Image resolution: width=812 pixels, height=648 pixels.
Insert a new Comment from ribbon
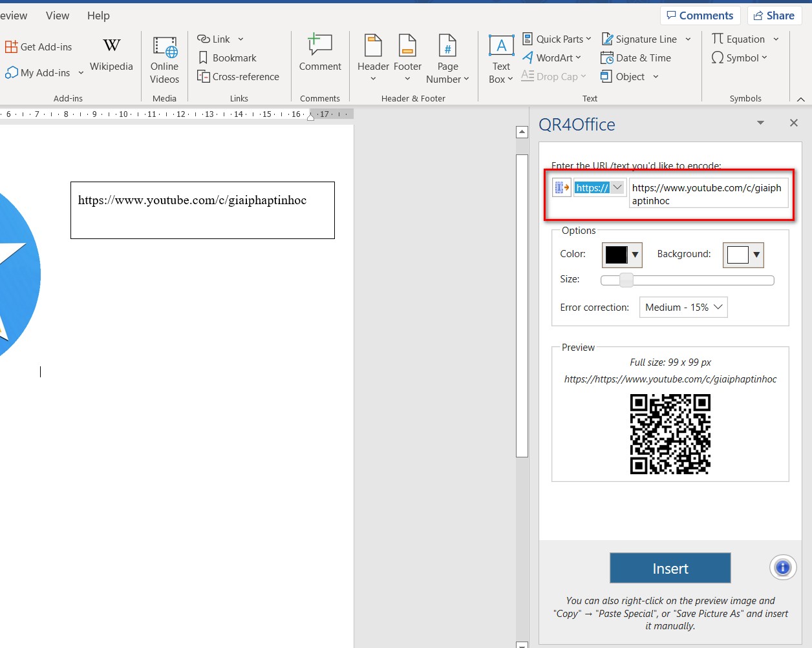pos(320,53)
